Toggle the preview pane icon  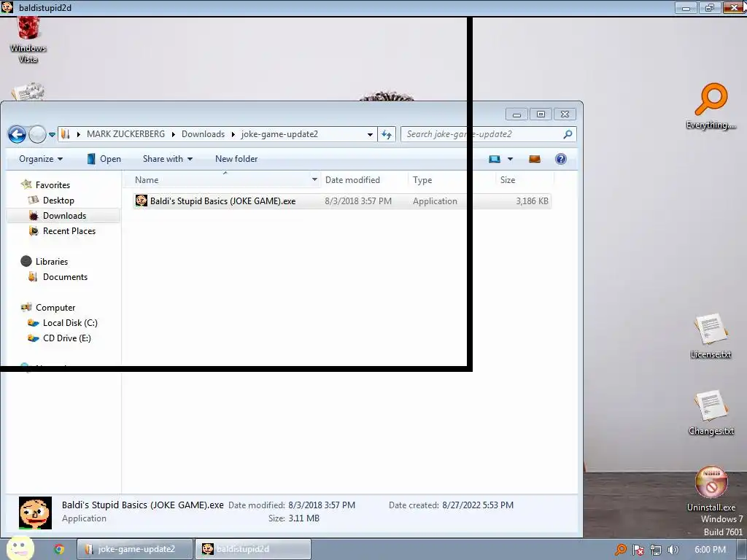(x=535, y=159)
